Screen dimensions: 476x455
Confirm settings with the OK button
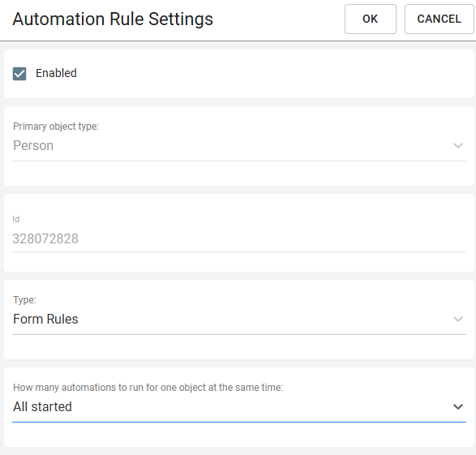pyautogui.click(x=370, y=19)
